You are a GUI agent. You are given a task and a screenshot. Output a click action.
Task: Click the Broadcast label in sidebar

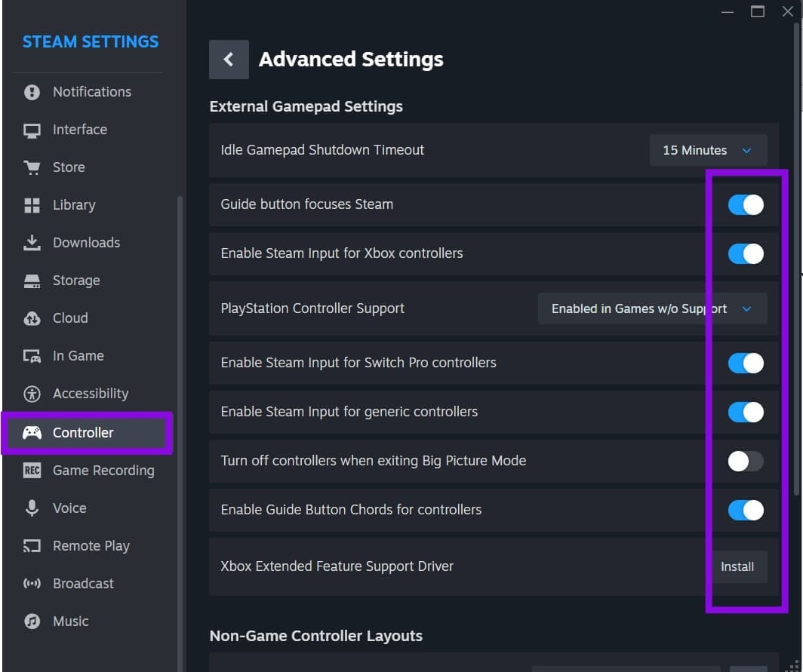tap(84, 584)
